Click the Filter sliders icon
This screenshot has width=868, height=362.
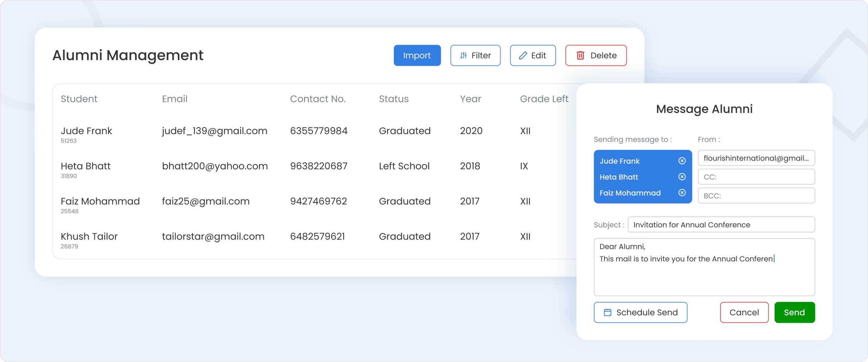coord(463,55)
